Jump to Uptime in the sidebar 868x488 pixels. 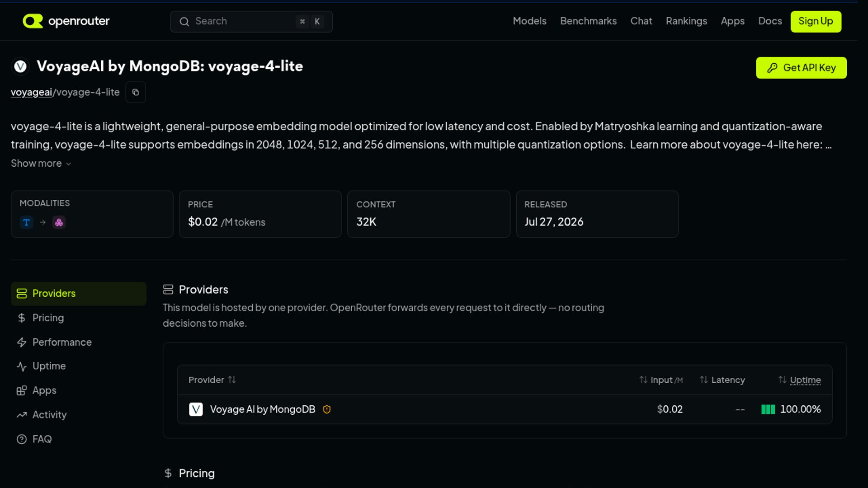click(79, 366)
